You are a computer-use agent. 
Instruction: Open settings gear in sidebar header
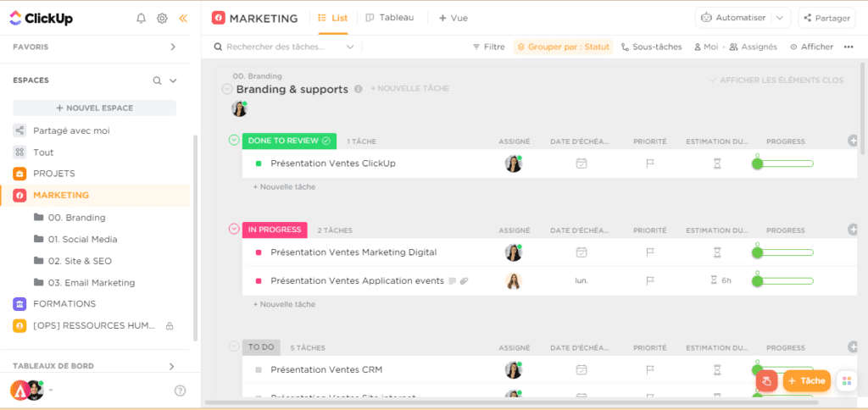(x=162, y=18)
